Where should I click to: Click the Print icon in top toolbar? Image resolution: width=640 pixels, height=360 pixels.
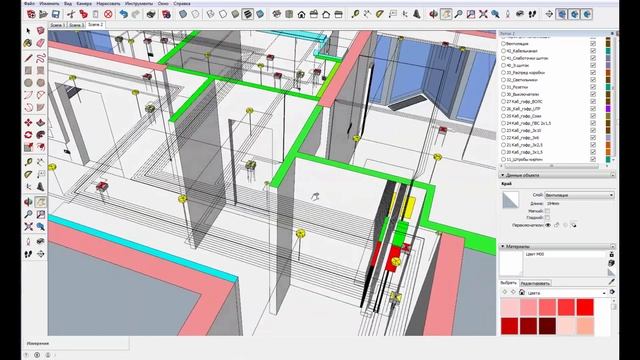(x=151, y=14)
